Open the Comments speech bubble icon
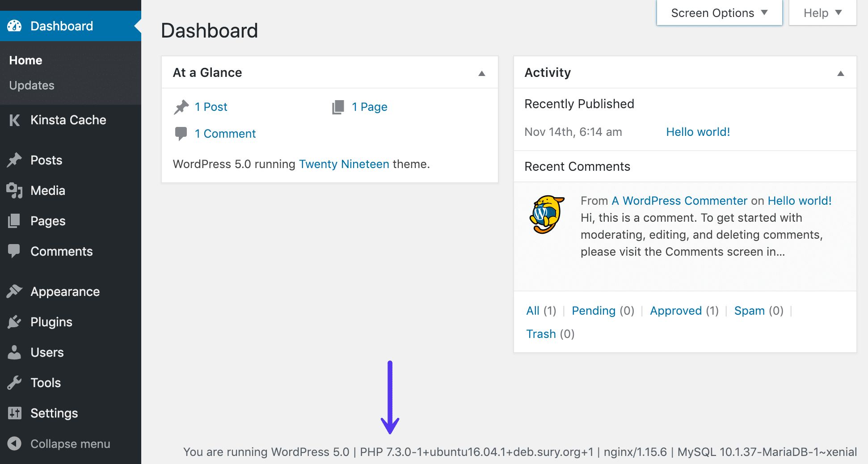The width and height of the screenshot is (868, 464). click(x=15, y=251)
